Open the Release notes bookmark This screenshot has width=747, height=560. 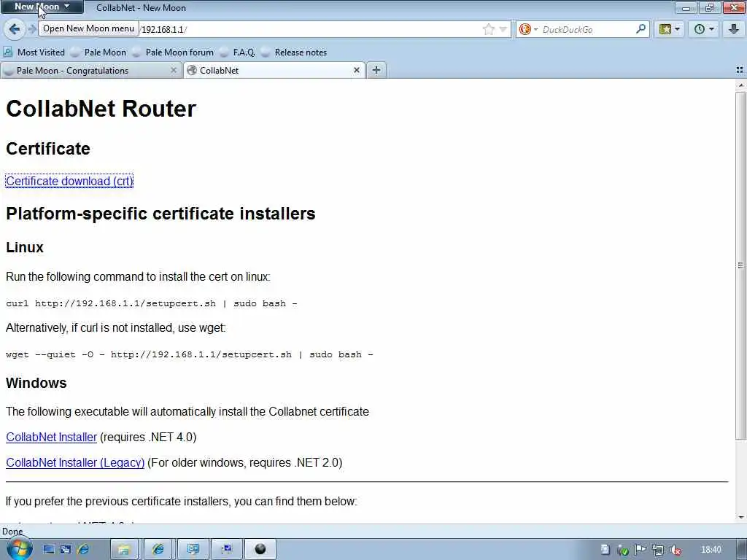[294, 52]
